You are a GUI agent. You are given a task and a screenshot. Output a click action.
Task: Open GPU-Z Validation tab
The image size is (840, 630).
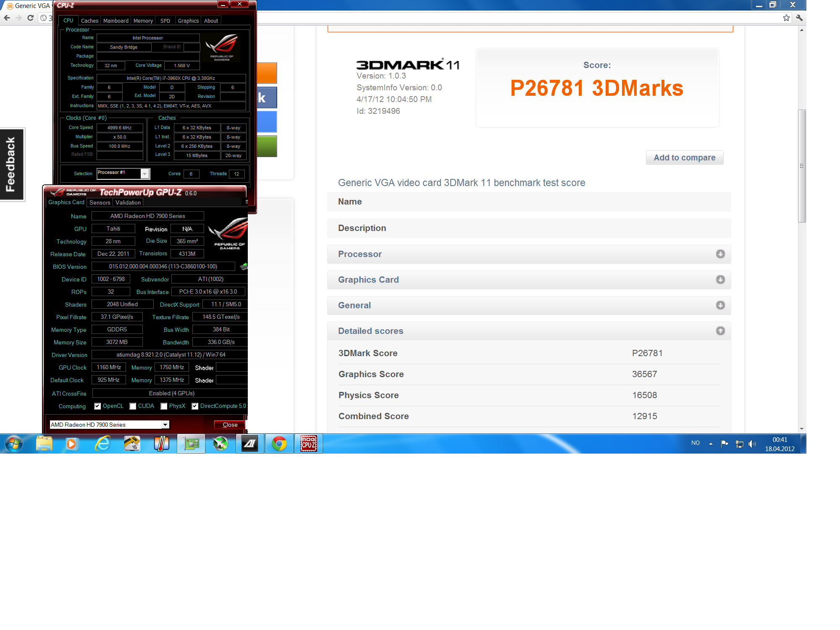(128, 202)
